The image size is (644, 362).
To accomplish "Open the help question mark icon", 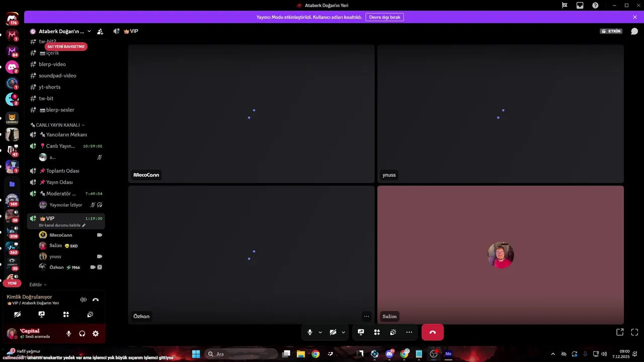I will coord(595,6).
